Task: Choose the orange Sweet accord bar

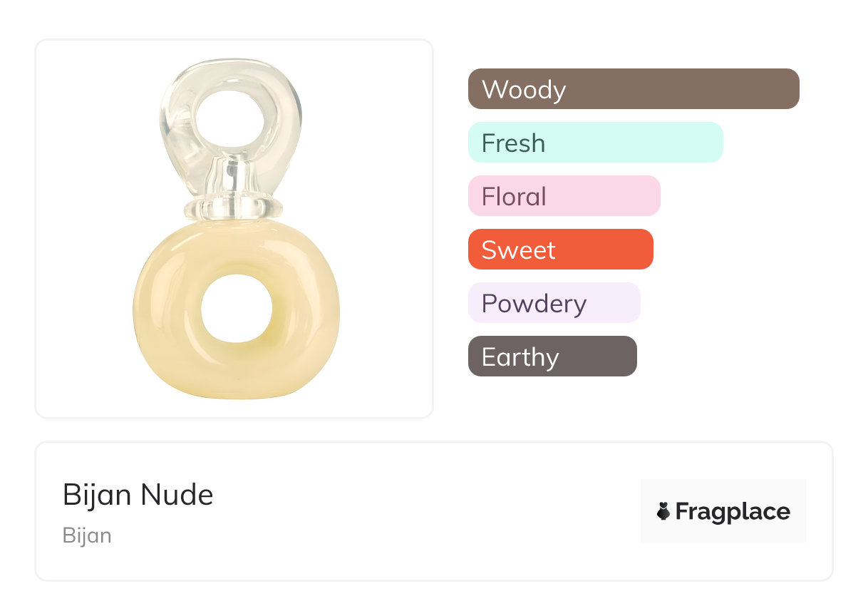Action: pos(560,250)
